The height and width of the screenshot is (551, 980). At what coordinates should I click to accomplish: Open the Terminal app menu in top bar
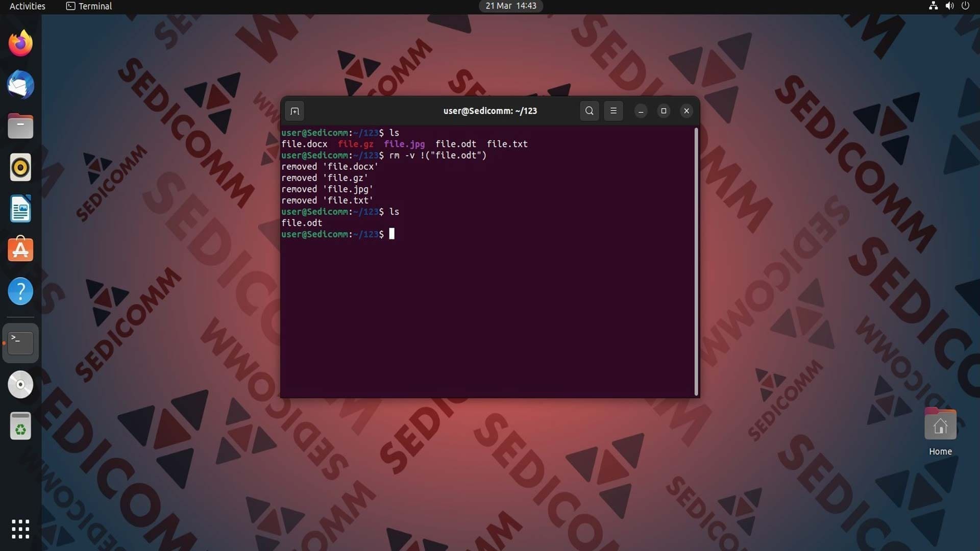pos(89,6)
